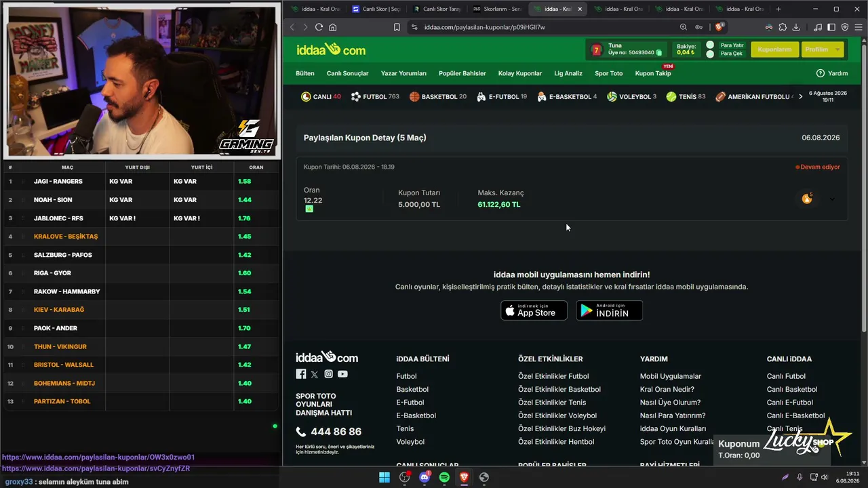
Task: Download from the App Store button
Action: pos(534,310)
